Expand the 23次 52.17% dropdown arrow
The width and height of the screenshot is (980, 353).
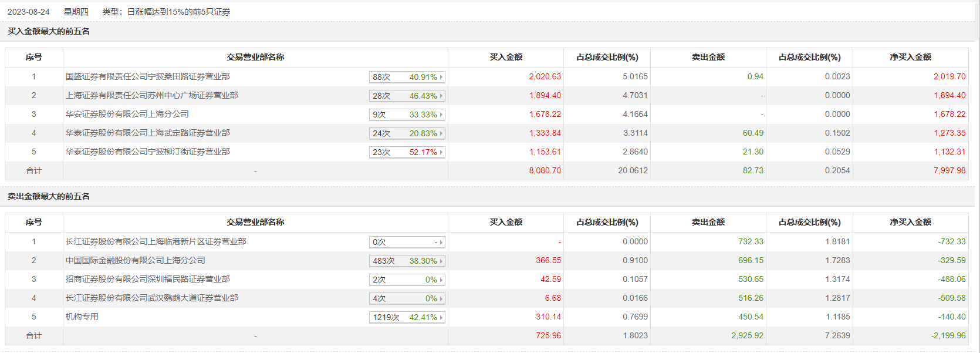click(x=441, y=152)
